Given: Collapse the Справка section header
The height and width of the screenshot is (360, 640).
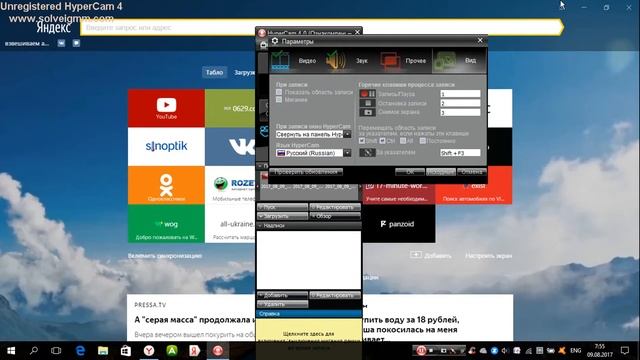Looking at the screenshot, I should [309, 313].
